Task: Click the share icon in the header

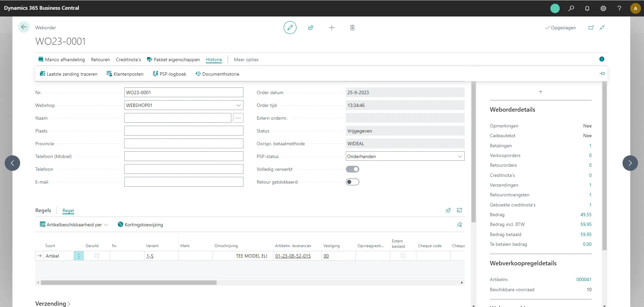Action: coord(311,28)
